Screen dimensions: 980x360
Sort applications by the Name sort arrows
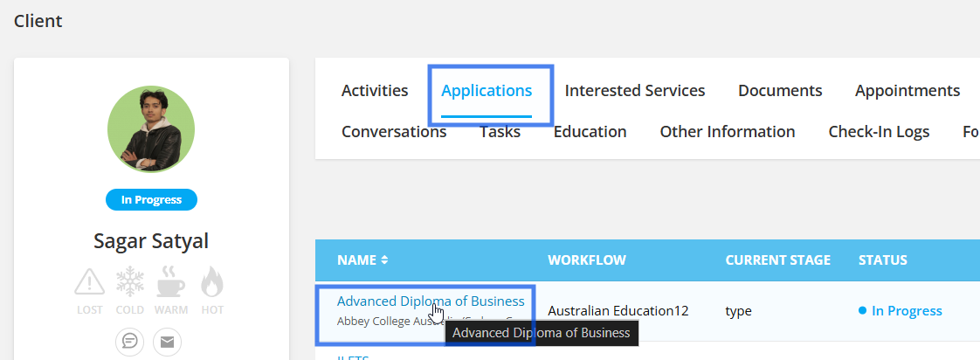pos(385,260)
